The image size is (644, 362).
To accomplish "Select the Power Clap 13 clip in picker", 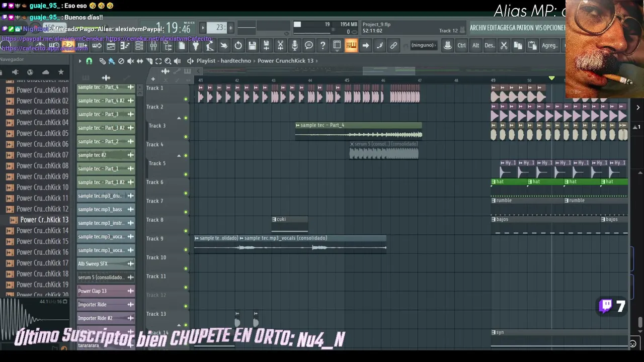I will click(x=106, y=291).
